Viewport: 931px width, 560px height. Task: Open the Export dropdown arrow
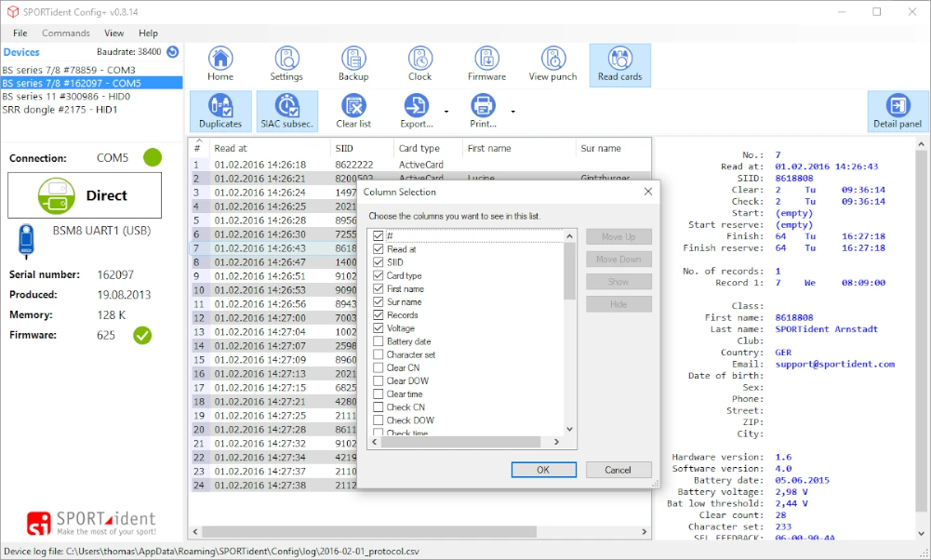pos(446,111)
